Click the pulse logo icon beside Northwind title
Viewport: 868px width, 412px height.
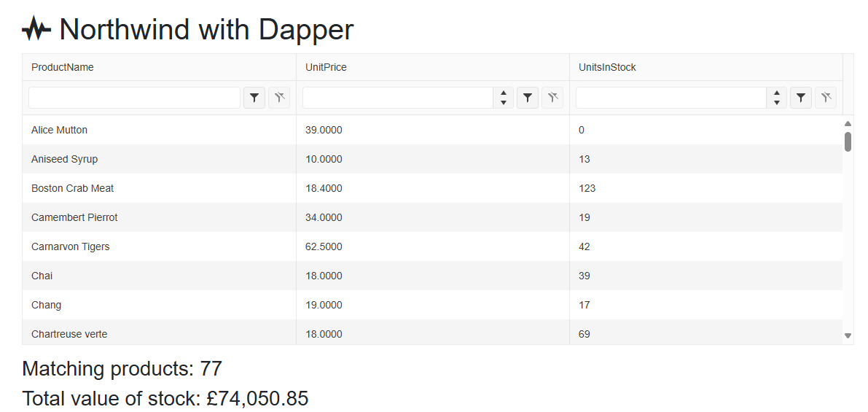tap(36, 28)
